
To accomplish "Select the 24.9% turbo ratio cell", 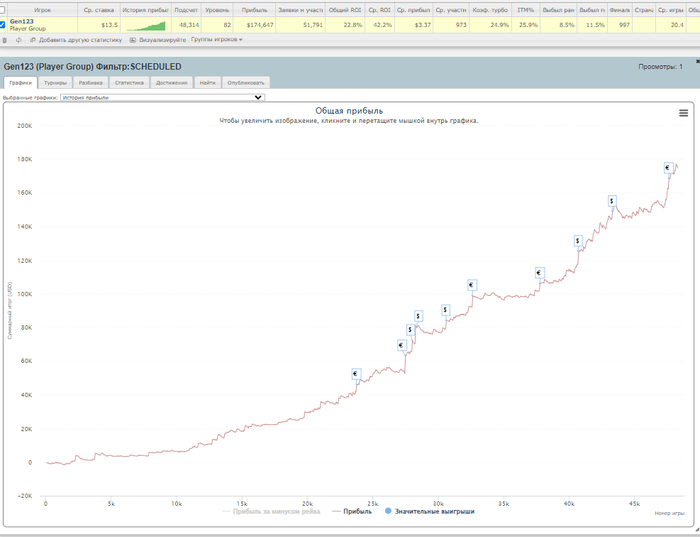I will click(490, 25).
